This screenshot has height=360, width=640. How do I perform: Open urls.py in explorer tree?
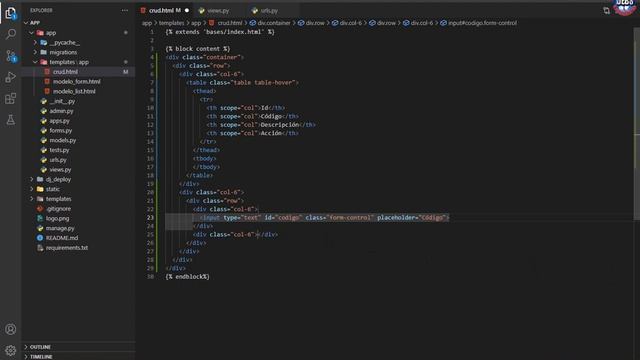pos(58,160)
